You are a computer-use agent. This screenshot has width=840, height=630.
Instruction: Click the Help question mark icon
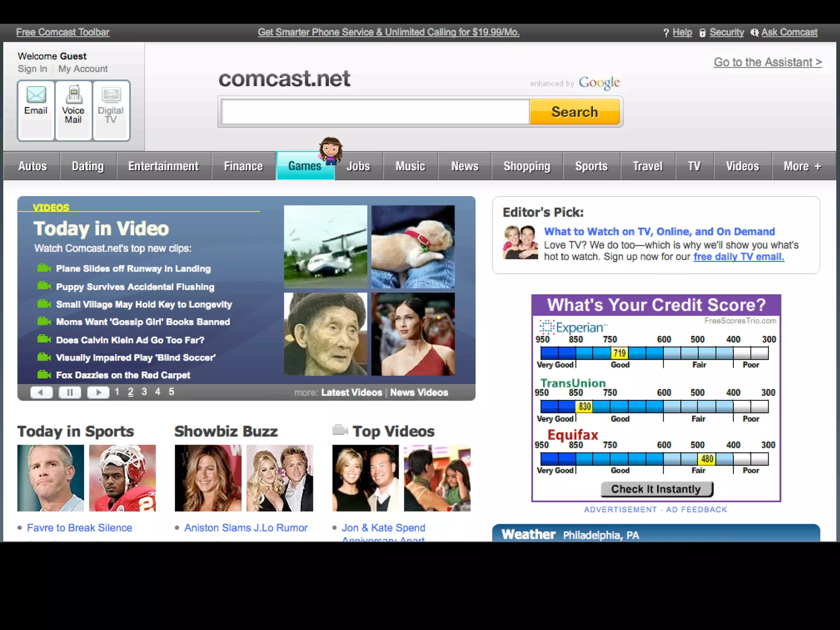click(x=666, y=33)
